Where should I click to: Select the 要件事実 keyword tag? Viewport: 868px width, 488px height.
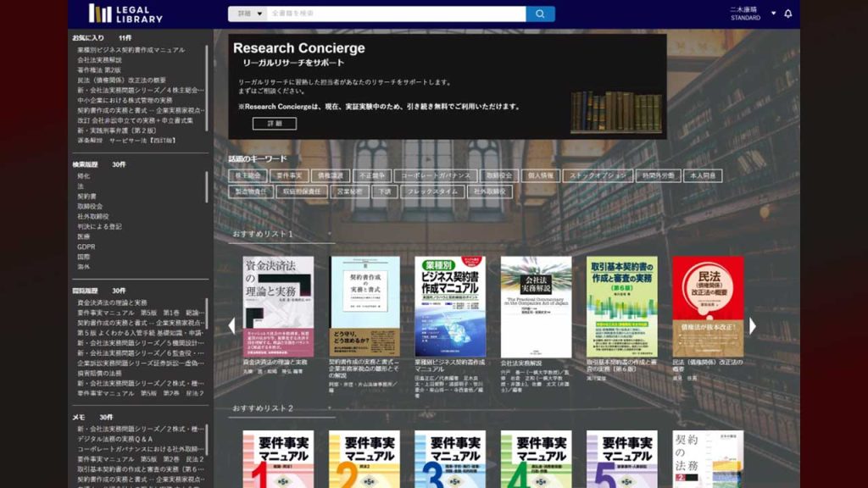[289, 175]
